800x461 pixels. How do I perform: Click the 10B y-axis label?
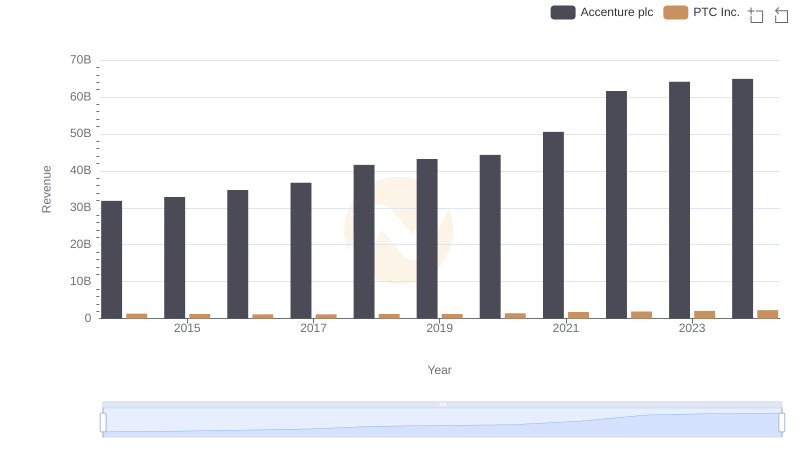click(81, 281)
